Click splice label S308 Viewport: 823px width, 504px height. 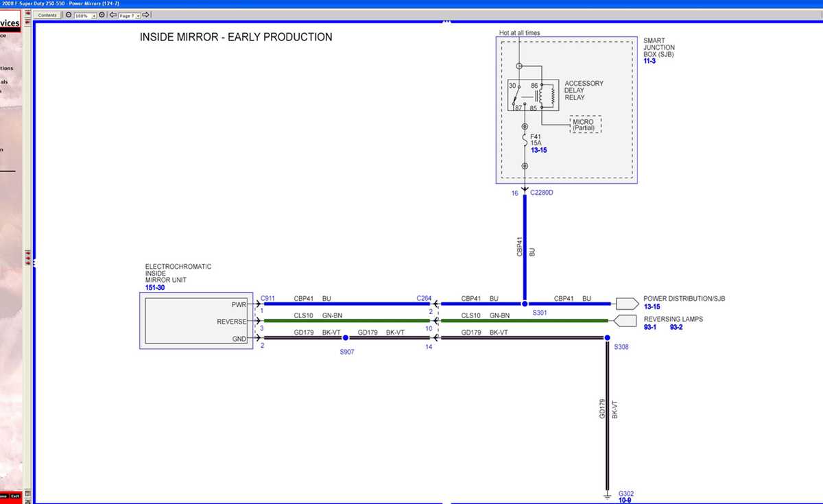click(x=622, y=347)
